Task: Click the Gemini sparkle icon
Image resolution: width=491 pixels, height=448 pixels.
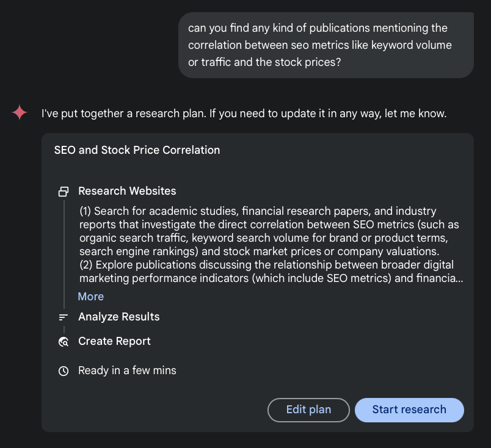Action: [x=19, y=113]
